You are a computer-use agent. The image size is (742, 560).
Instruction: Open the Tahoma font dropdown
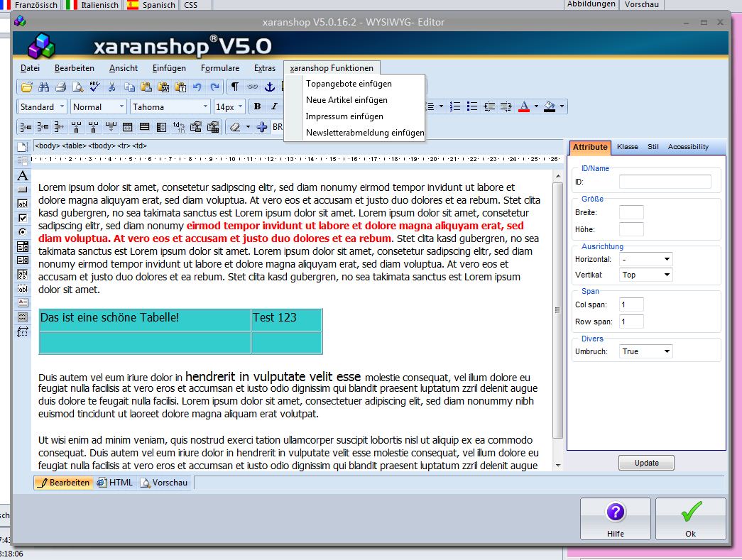[x=205, y=107]
